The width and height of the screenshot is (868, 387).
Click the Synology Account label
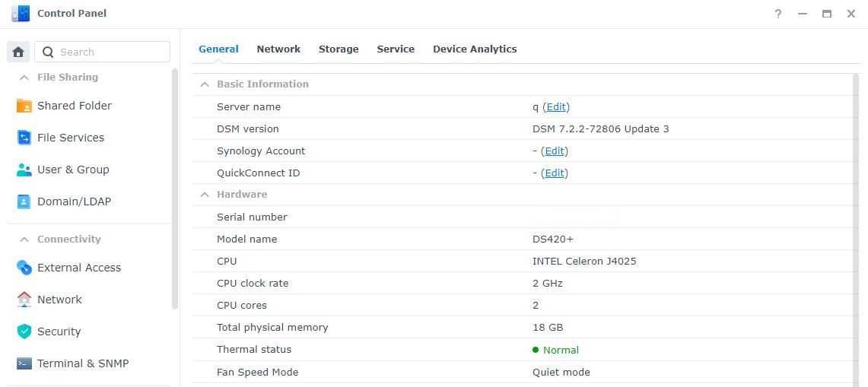coord(261,151)
